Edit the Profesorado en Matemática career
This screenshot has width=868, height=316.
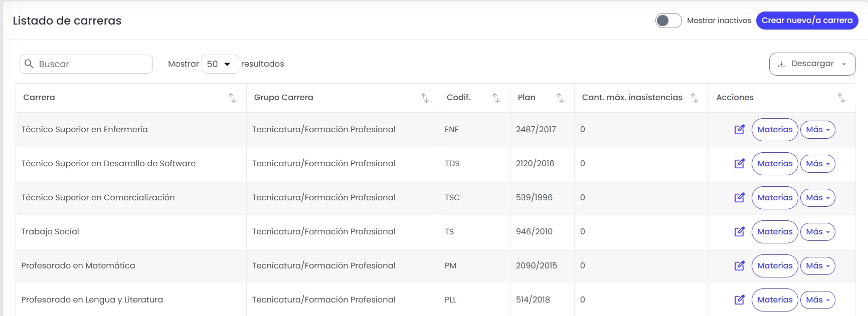coord(739,266)
